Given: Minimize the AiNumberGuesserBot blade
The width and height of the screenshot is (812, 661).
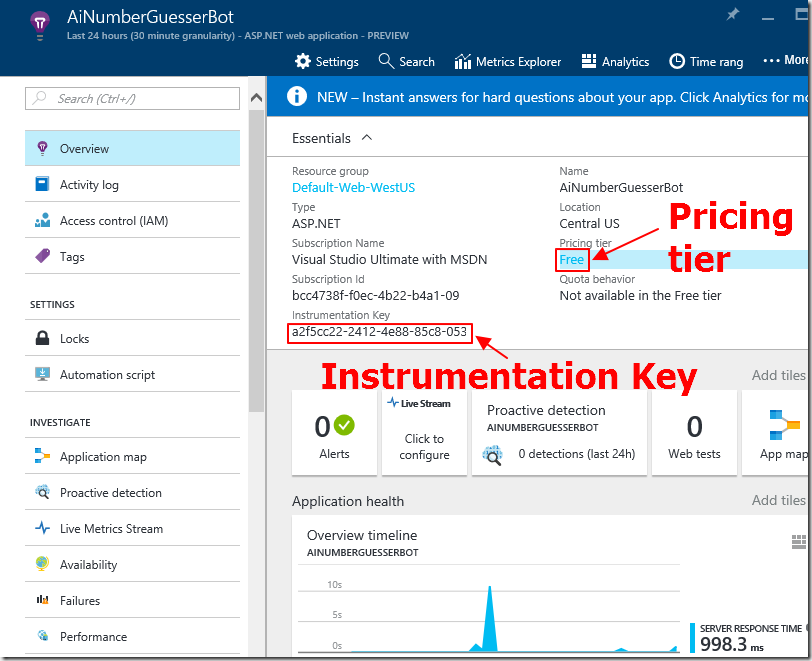Looking at the screenshot, I should 768,17.
